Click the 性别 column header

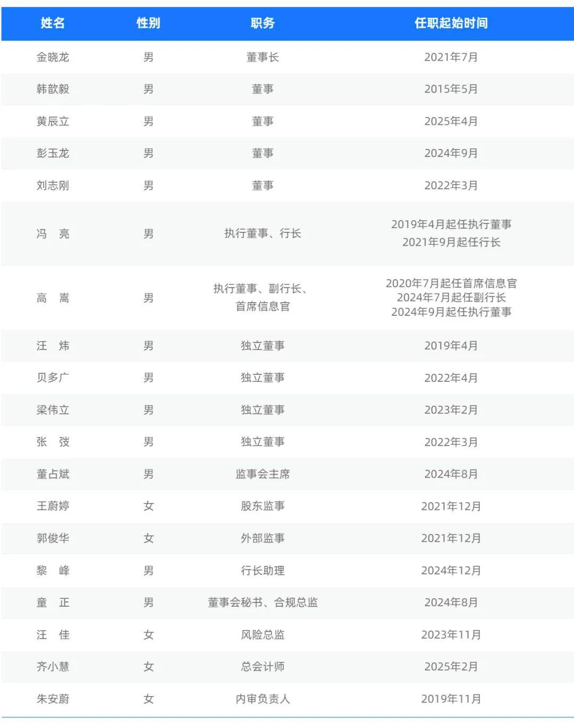[x=148, y=23]
